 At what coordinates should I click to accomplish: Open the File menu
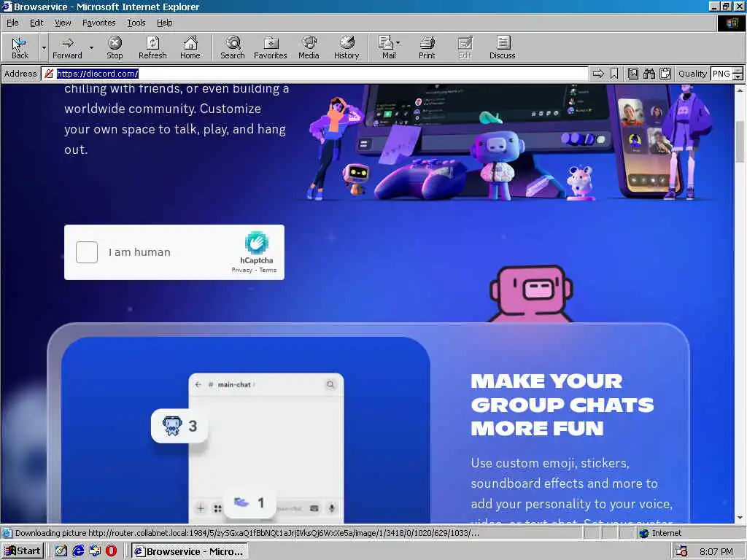(12, 23)
